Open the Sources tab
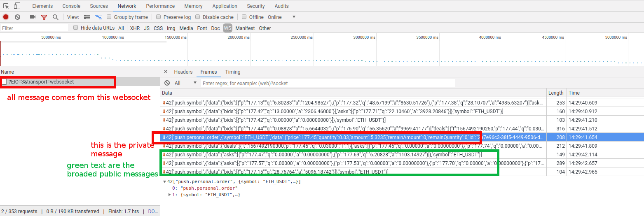Screen dimensions: 644x216 tap(99, 6)
